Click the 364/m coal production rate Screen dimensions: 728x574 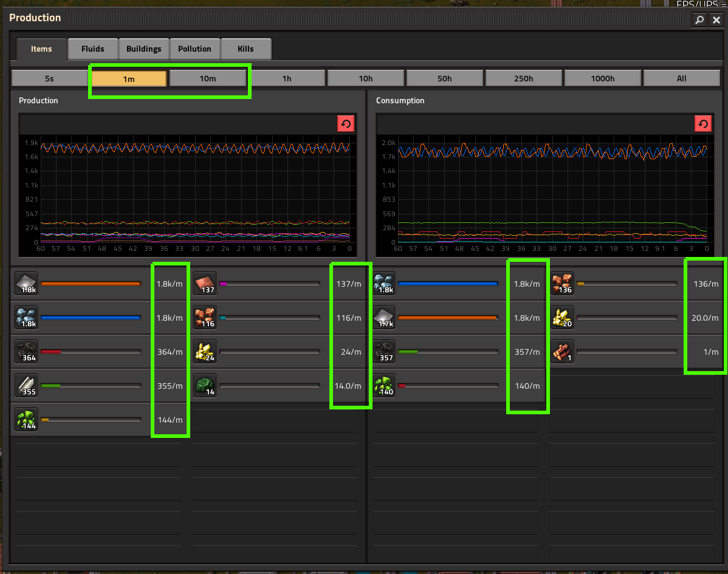(170, 352)
